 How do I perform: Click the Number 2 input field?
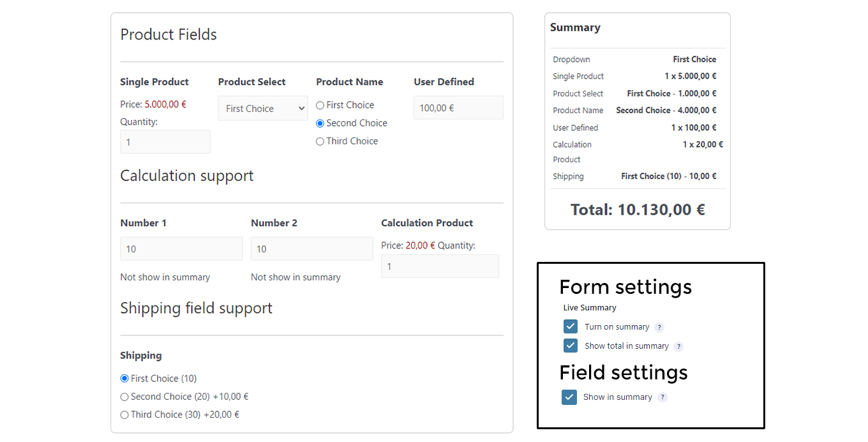click(x=312, y=249)
